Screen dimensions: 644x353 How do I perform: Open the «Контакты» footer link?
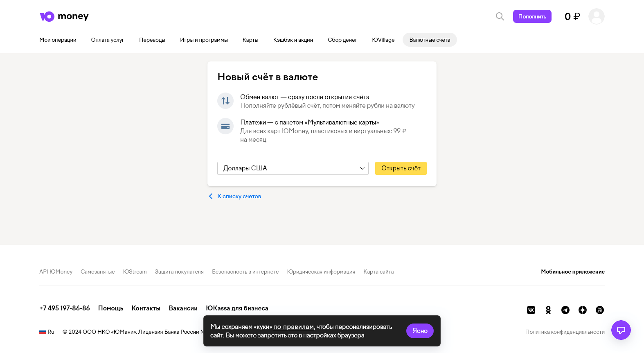(146, 308)
